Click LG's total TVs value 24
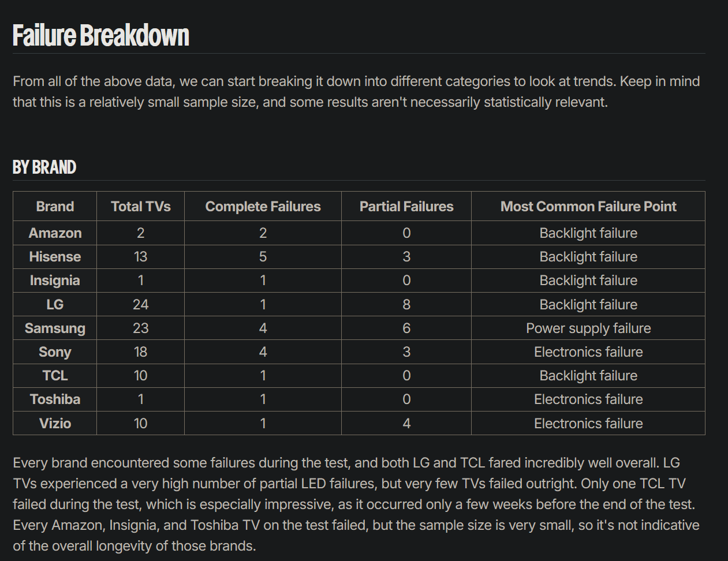The height and width of the screenshot is (561, 728). tap(140, 305)
